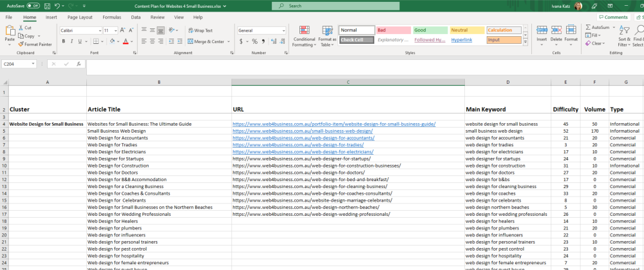Expand the Name Box dropdown arrow
This screenshot has width=644, height=270.
[33, 64]
